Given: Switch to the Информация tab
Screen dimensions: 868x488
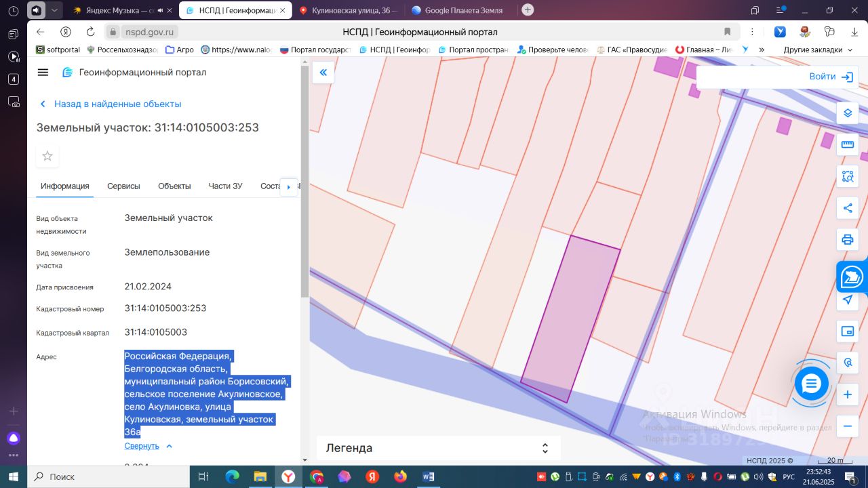Looking at the screenshot, I should 65,186.
